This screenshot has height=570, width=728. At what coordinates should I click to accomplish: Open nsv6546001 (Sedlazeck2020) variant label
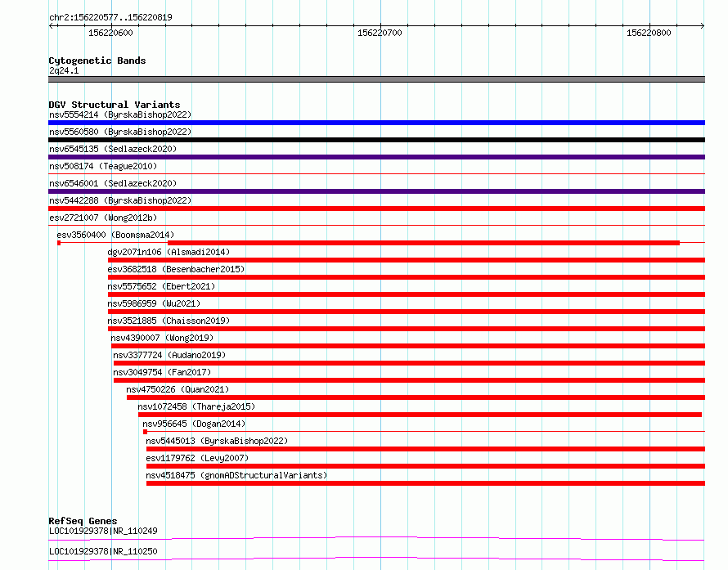tap(113, 183)
